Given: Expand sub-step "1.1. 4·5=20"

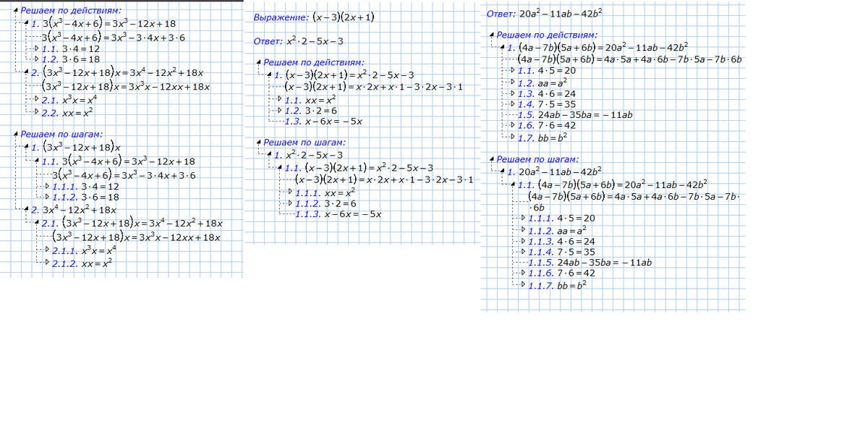Looking at the screenshot, I should click(514, 72).
